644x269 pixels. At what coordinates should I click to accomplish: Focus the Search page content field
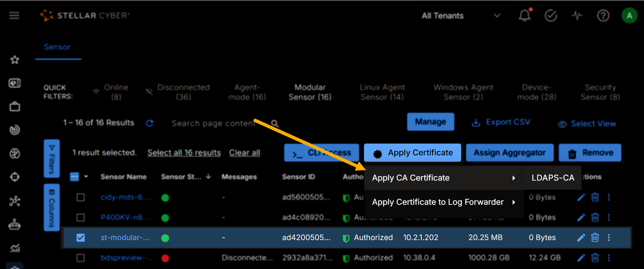214,124
